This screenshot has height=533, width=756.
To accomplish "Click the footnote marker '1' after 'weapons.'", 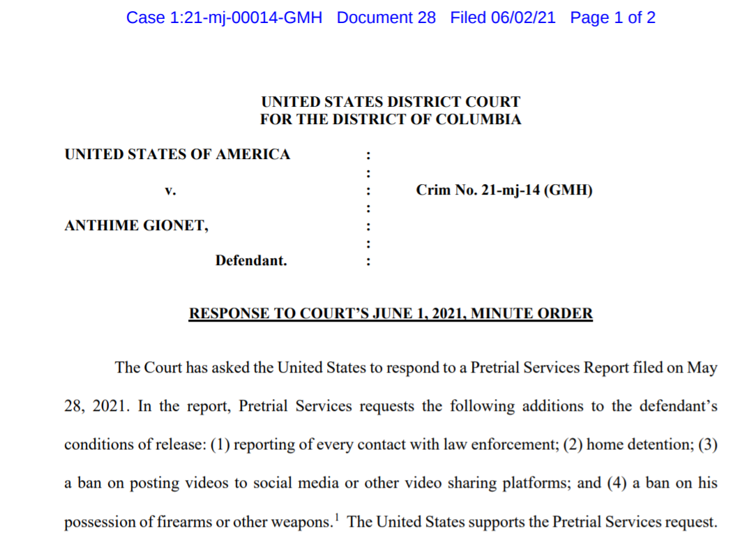I will tap(337, 518).
